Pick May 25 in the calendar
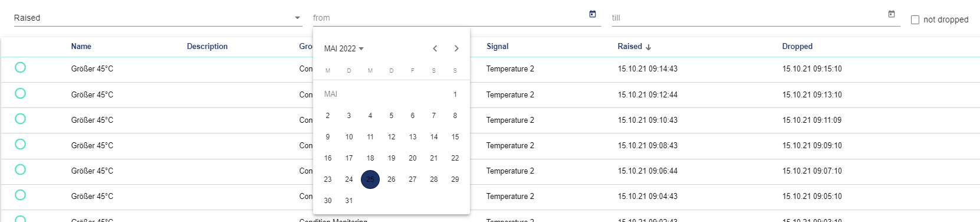 coord(370,179)
